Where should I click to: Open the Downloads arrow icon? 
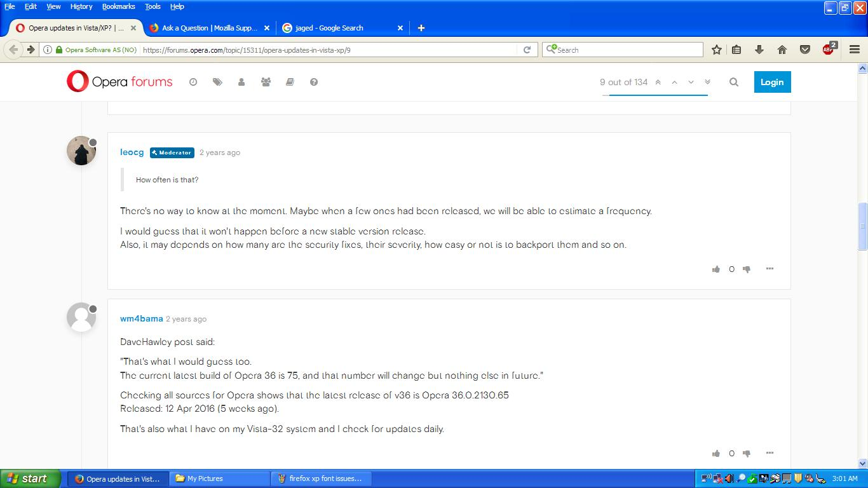click(x=759, y=50)
